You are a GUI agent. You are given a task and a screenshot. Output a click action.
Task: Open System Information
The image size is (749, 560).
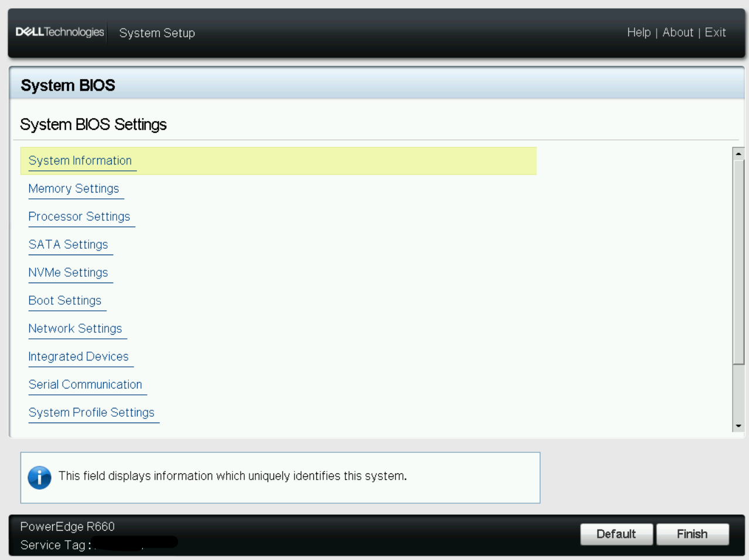(x=80, y=160)
